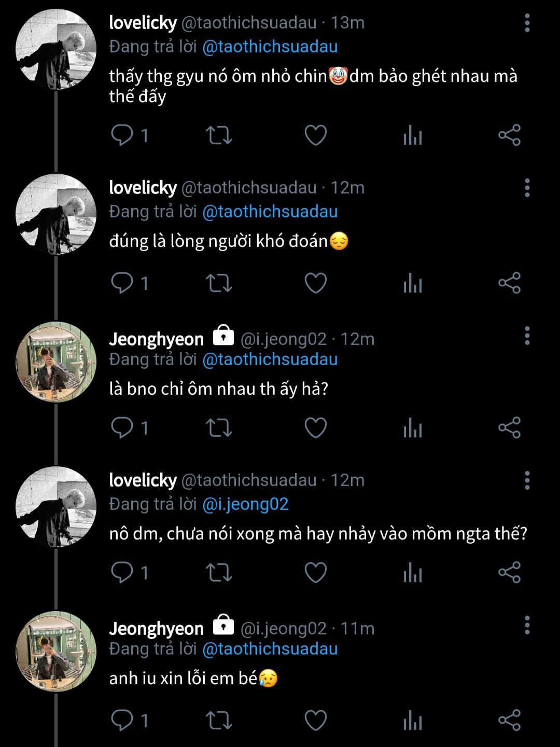Screen dimensions: 560x747
Task: Like the tweet about gyu hugging chin
Action: pyautogui.click(x=315, y=135)
